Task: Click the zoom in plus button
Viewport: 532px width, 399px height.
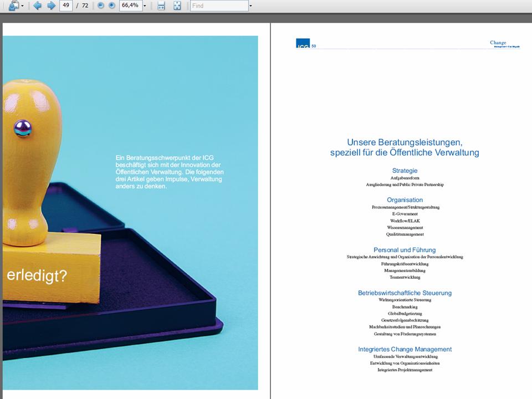Action: click(112, 6)
